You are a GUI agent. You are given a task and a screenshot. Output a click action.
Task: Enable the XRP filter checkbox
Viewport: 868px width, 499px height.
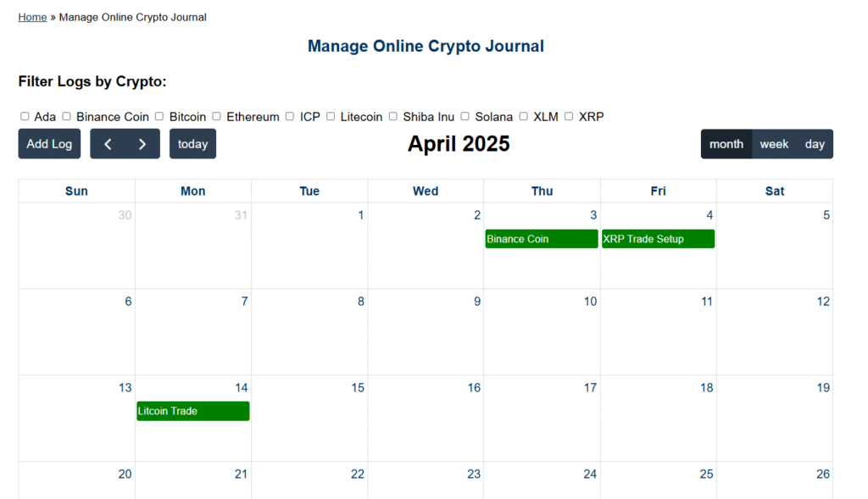pyautogui.click(x=568, y=116)
